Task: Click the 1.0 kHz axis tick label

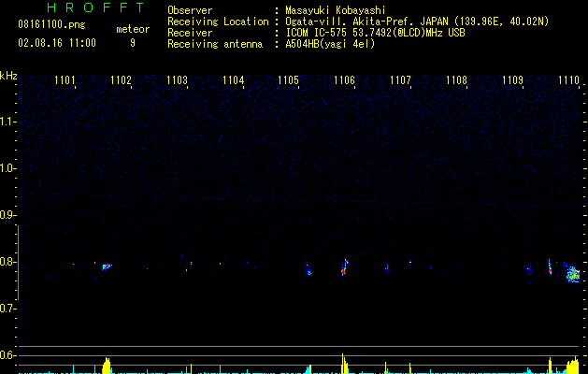Action: click(7, 168)
